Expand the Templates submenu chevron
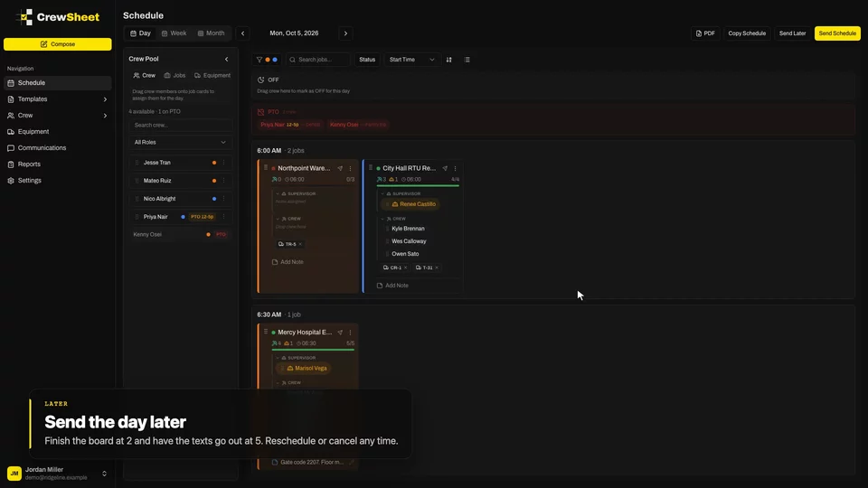This screenshot has height=488, width=868. pos(105,99)
